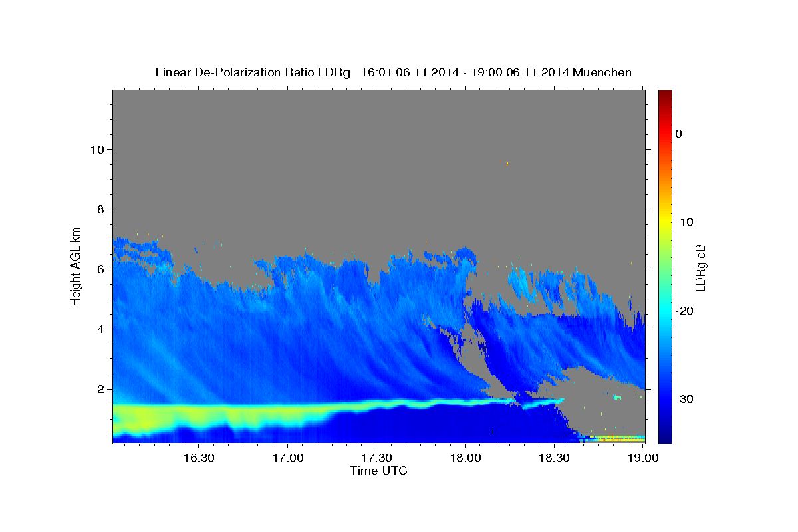Viewport: 798px width, 532px height.
Task: Click the "LDRg dB" colorbar label
Action: point(700,268)
